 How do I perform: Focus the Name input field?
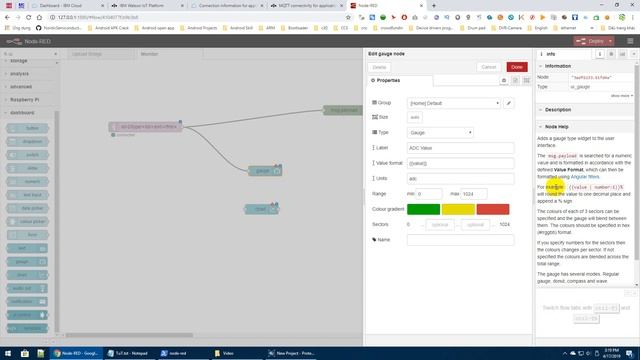point(460,240)
